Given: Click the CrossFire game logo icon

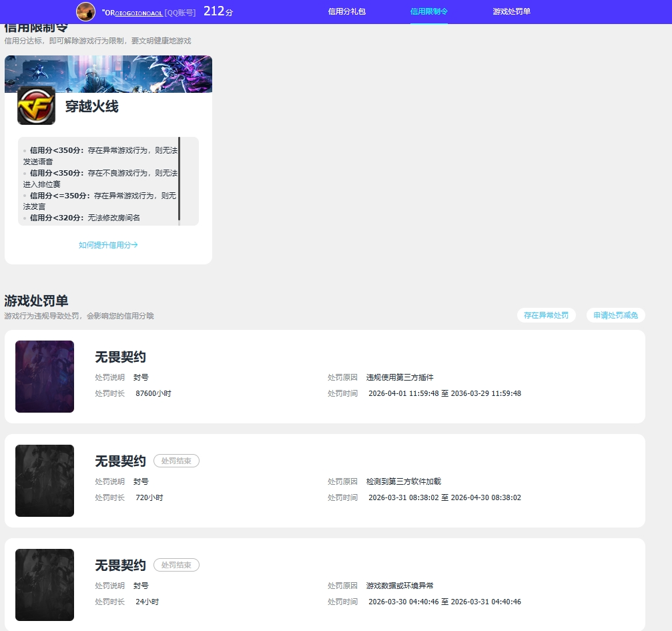Looking at the screenshot, I should [37, 106].
